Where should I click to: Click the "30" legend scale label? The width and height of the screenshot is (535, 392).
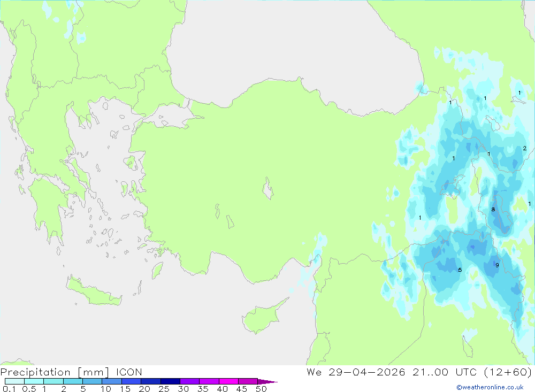pos(184,389)
